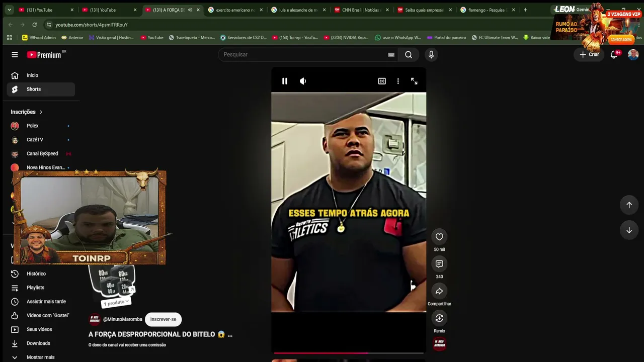This screenshot has height=362, width=644.
Task: Open the YouTube guide hamburger menu
Action: pyautogui.click(x=15, y=55)
